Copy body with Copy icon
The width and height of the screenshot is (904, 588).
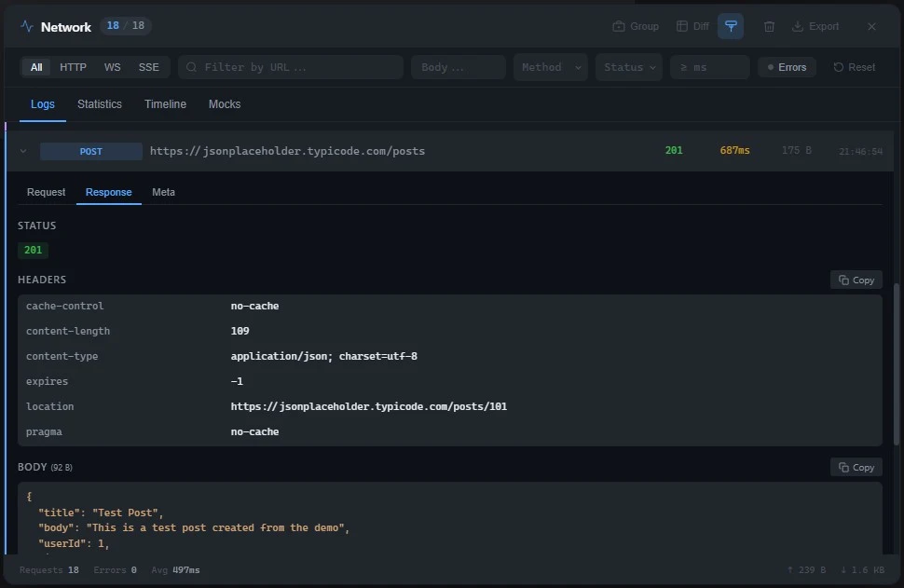843,468
